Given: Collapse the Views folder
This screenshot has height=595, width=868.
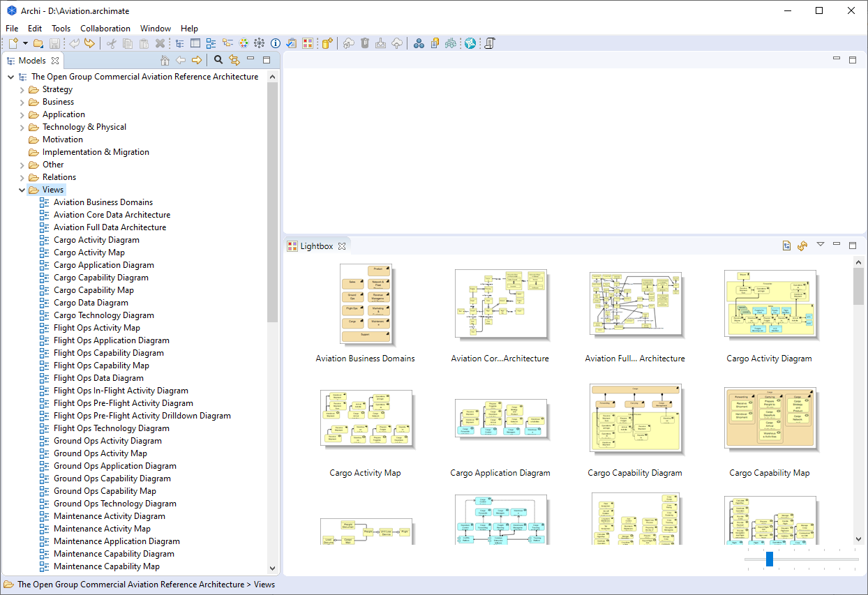Looking at the screenshot, I should click(x=22, y=190).
